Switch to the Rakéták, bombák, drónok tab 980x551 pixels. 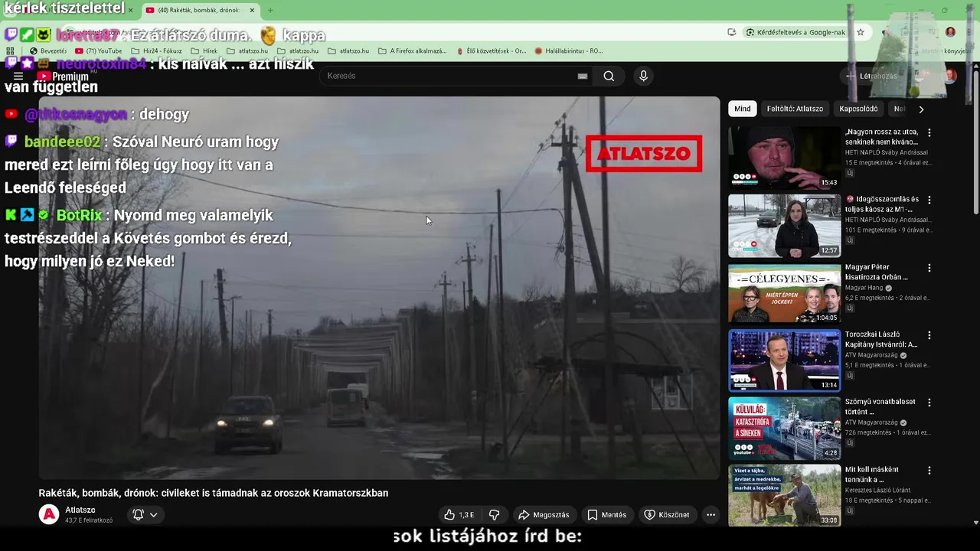click(200, 10)
